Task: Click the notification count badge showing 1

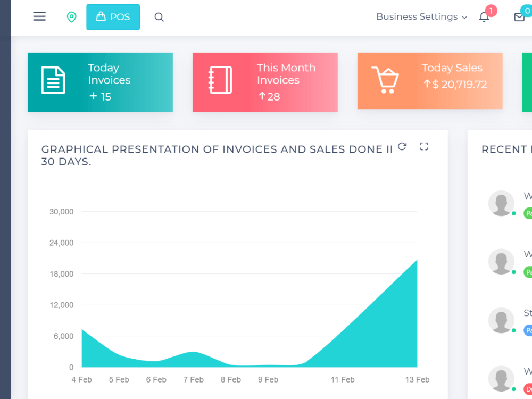Action: click(x=491, y=11)
